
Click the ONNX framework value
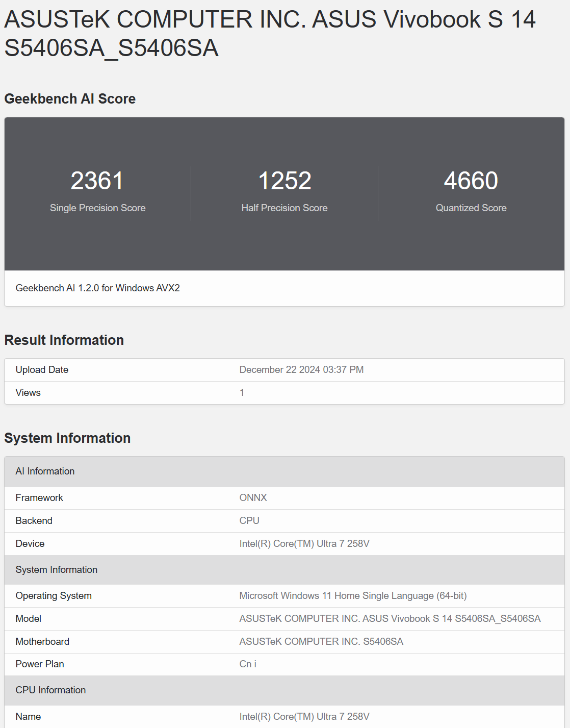point(253,497)
